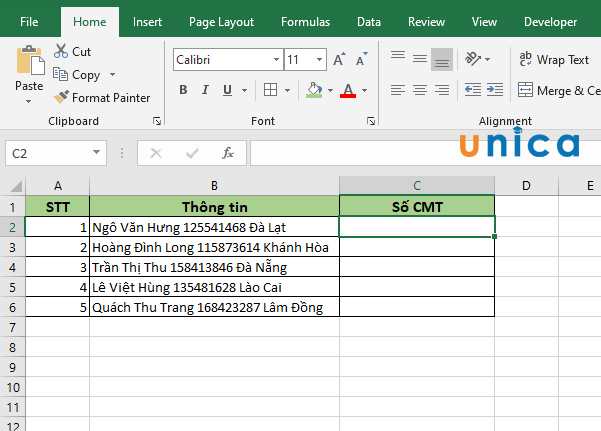Switch to the Page Layout tab
The image size is (601, 431).
pyautogui.click(x=221, y=22)
